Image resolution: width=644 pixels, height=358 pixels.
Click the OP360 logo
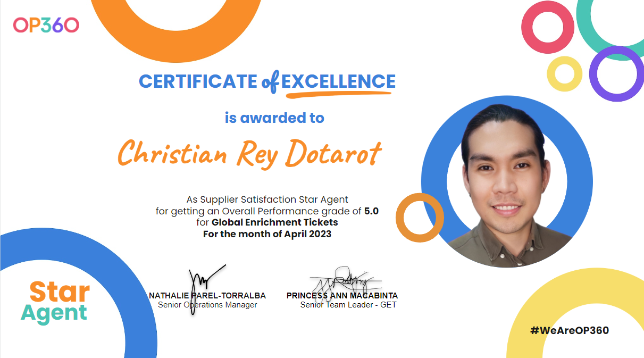point(45,25)
